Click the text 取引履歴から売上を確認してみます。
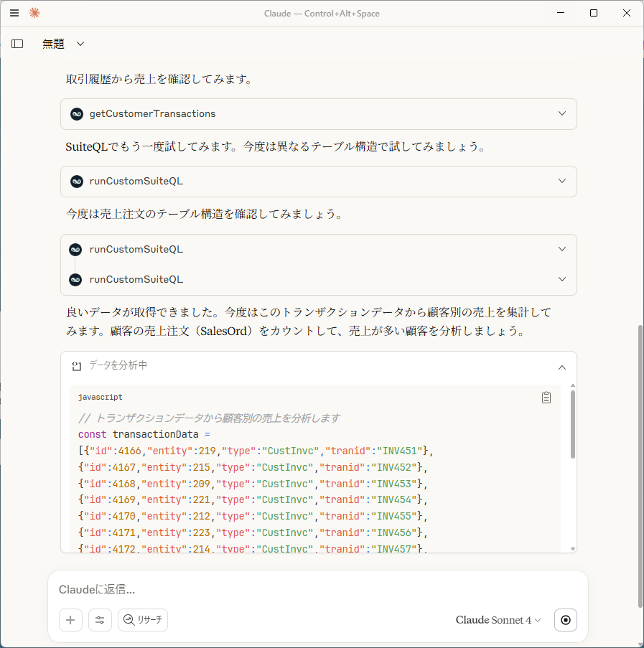The width and height of the screenshot is (644, 648). pos(159,79)
